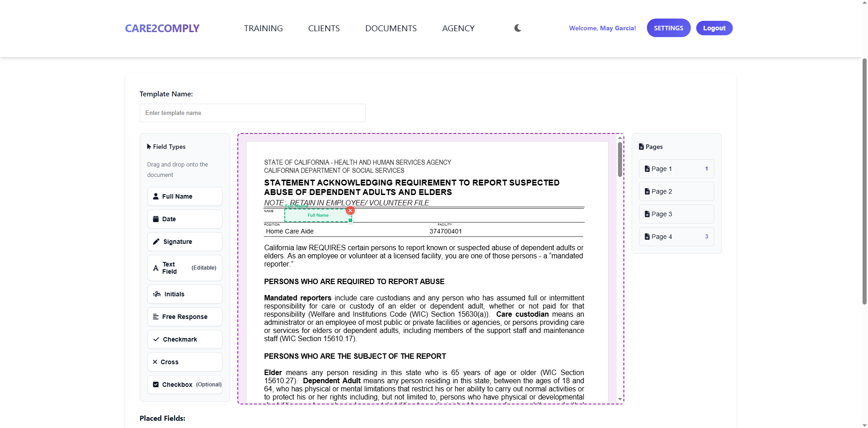Enable dark mode with the moon toggle

click(x=517, y=28)
